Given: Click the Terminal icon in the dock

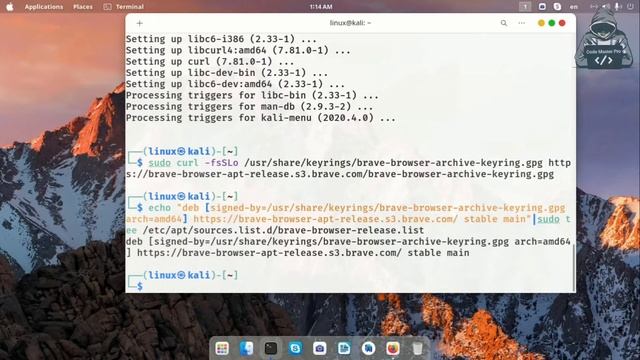Looking at the screenshot, I should 271,348.
